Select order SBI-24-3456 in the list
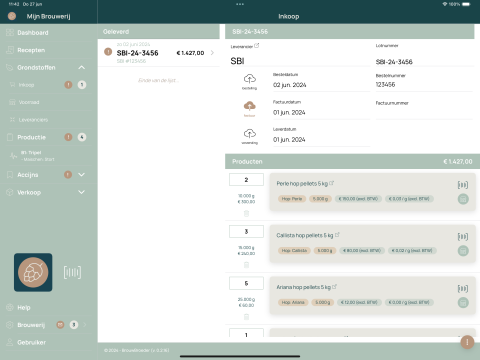480x360 pixels. click(x=159, y=53)
